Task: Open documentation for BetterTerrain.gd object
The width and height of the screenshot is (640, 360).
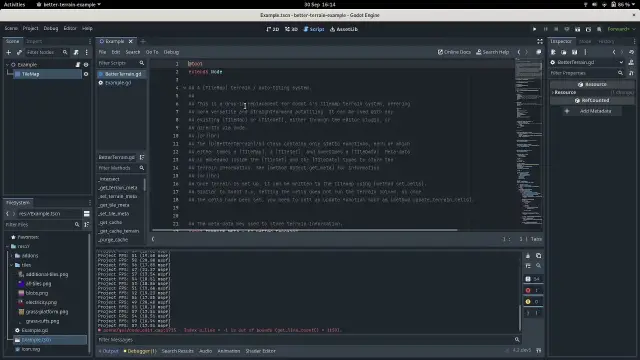Action: tap(631, 62)
